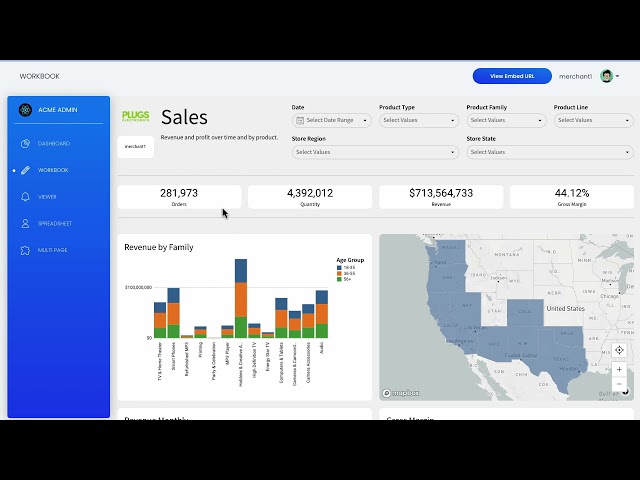Click the Smart Phones bar in chart
This screenshot has width=640, height=480.
pyautogui.click(x=173, y=313)
